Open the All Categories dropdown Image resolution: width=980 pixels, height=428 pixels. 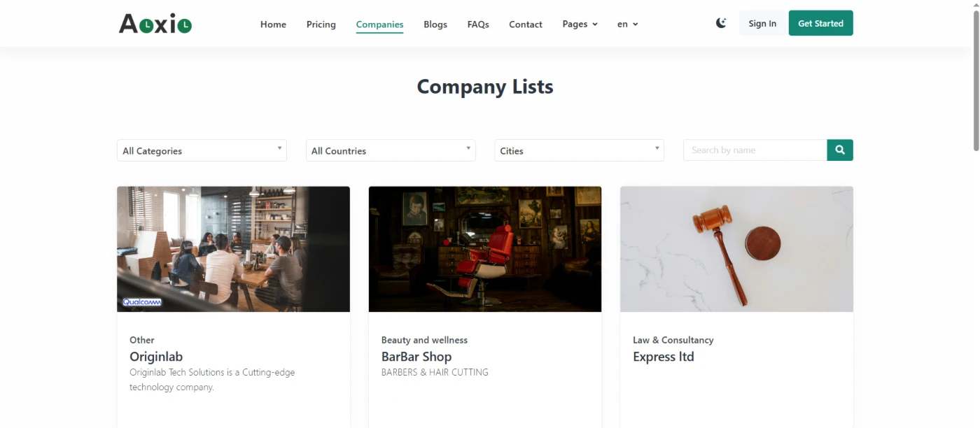click(202, 150)
